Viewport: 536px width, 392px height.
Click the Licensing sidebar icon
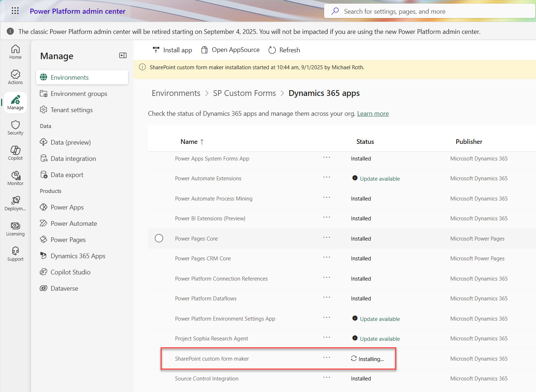15,228
